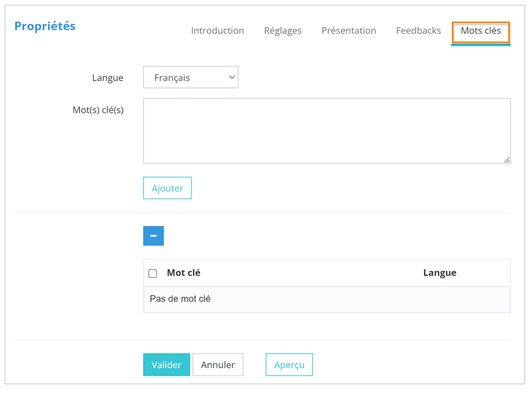This screenshot has width=532, height=394.
Task: Click the Valider button
Action: [166, 365]
